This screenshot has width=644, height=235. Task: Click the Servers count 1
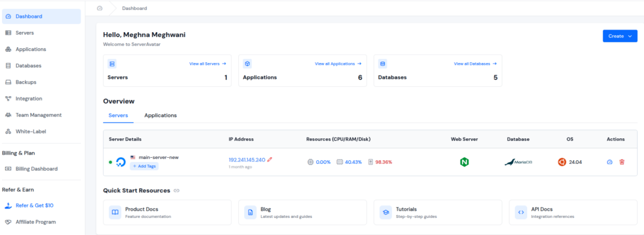click(226, 77)
